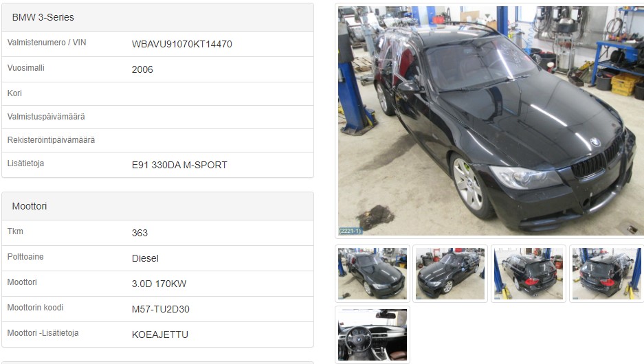Click the Moottori panel header
This screenshot has height=364, width=644.
[x=157, y=206]
